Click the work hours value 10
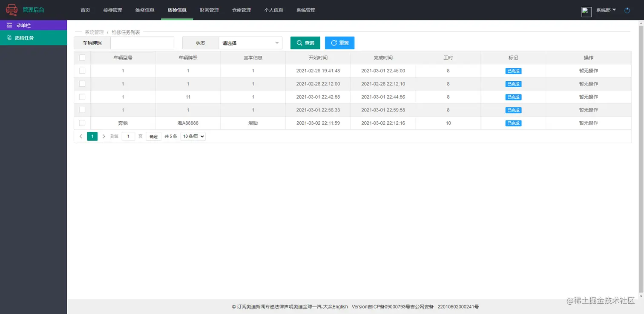Viewport: 644px width, 314px height. point(448,123)
